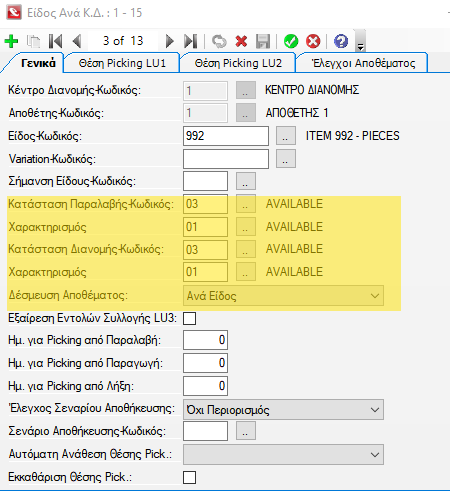Jump to last record arrow
This screenshot has width=450, height=491.
coord(191,41)
